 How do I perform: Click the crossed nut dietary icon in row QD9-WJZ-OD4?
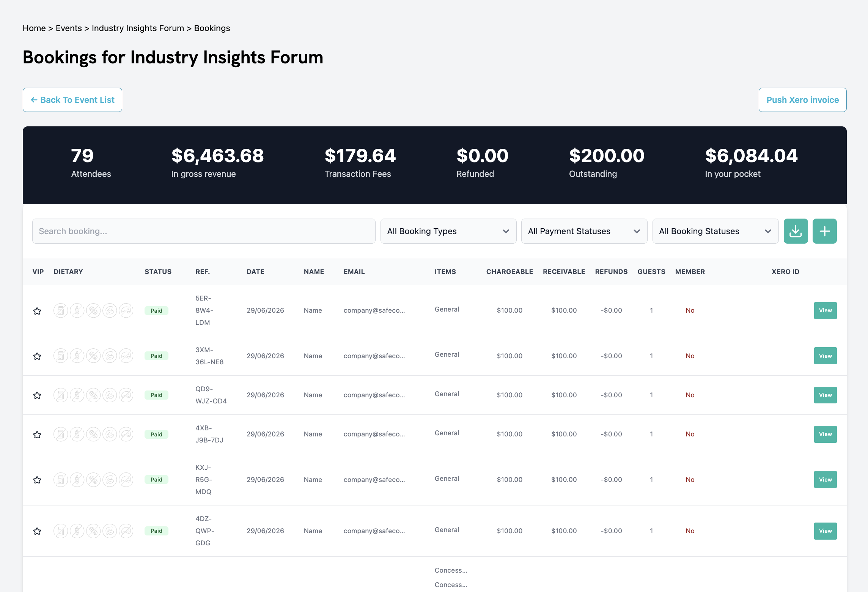pos(93,395)
